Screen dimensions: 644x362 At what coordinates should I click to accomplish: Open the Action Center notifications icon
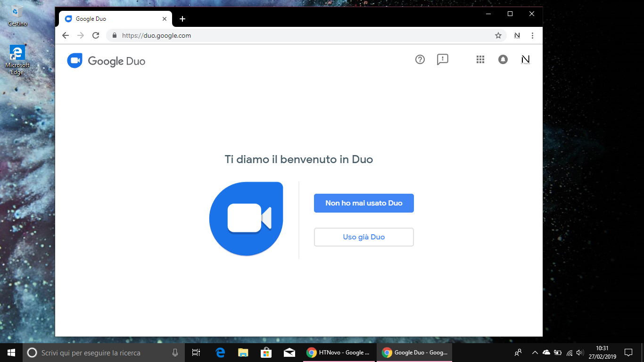point(628,353)
